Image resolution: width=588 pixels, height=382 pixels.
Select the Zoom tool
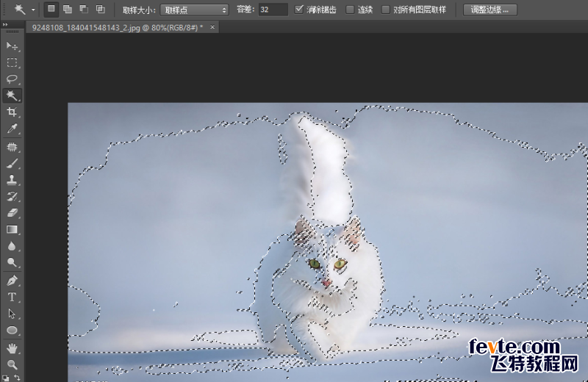12,364
